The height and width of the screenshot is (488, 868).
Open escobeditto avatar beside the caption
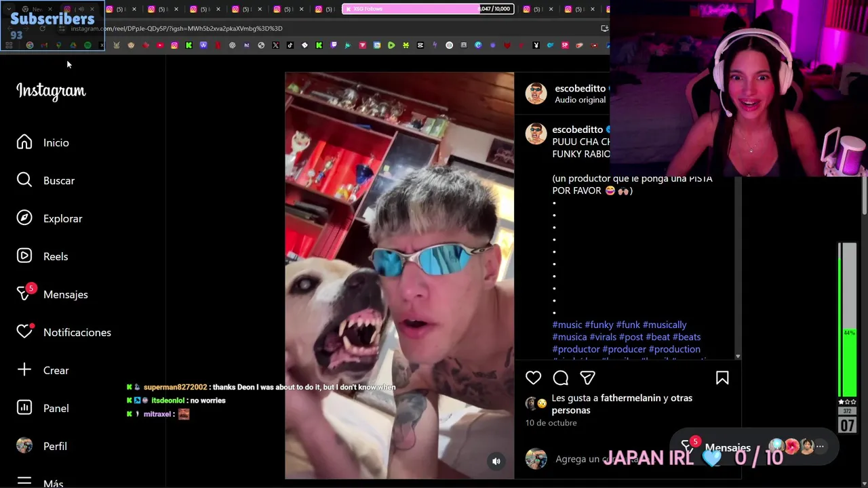(x=536, y=134)
